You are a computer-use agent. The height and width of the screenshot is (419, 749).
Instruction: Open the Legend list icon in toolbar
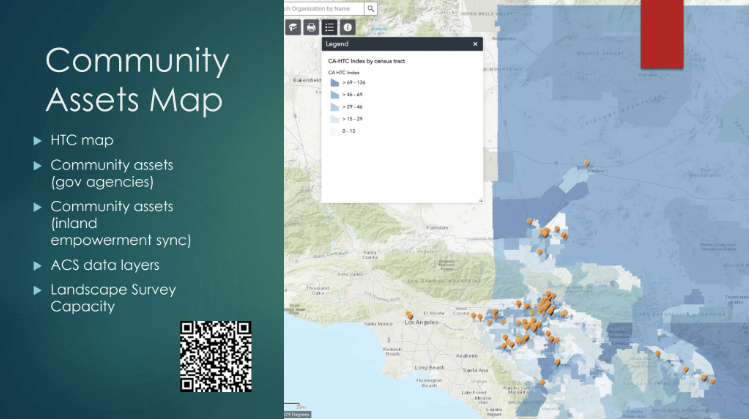tap(329, 28)
